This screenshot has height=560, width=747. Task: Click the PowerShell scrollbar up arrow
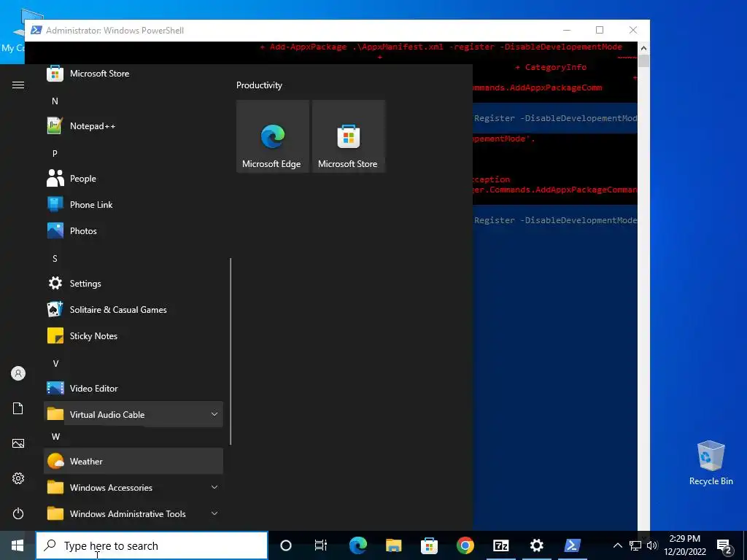[643, 47]
